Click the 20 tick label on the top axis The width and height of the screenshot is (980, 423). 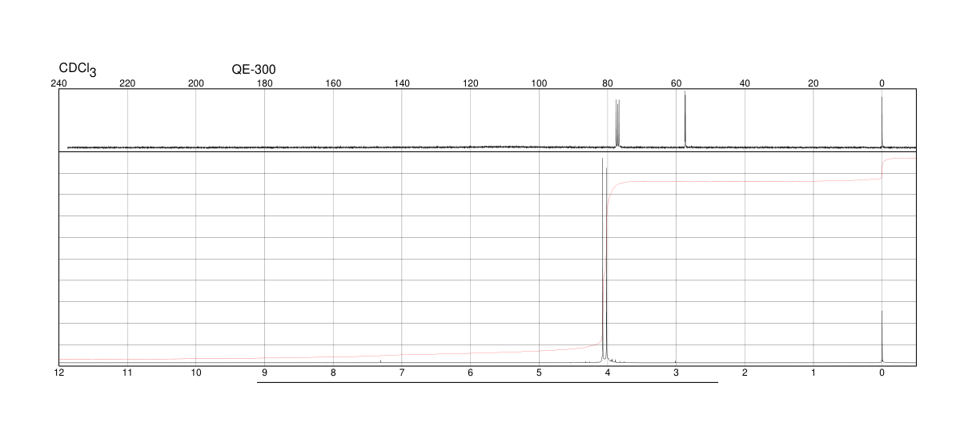[x=813, y=83]
